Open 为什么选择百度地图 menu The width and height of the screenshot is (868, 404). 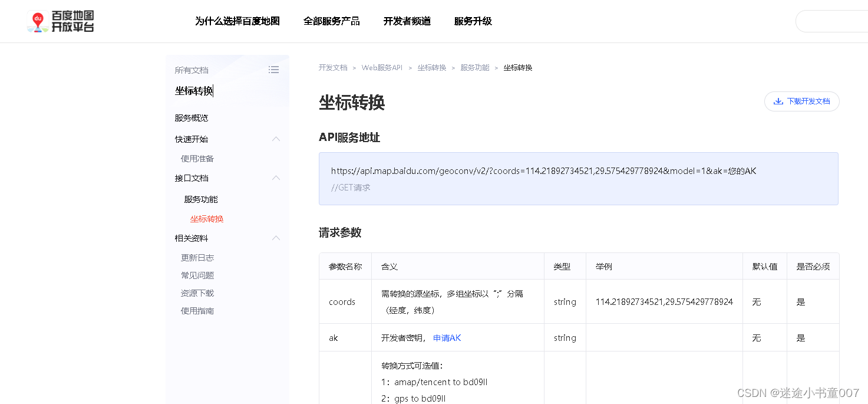[237, 21]
